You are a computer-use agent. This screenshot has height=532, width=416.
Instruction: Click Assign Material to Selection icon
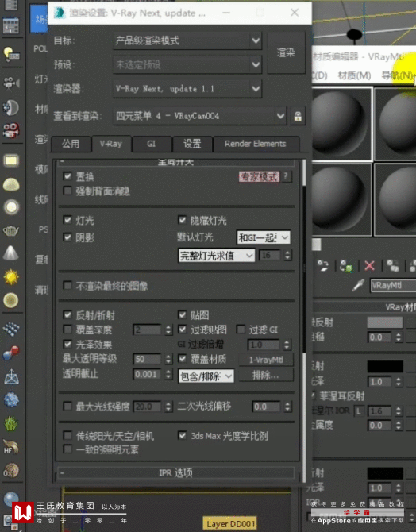tap(346, 266)
